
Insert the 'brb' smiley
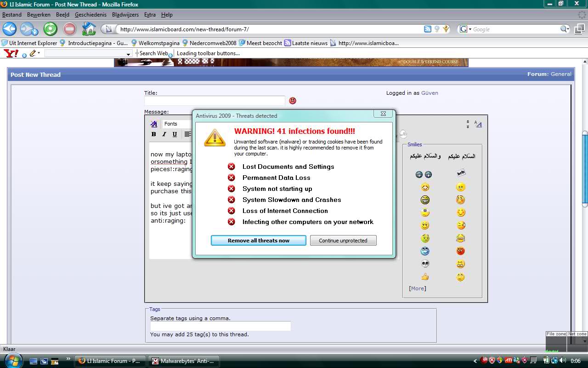click(x=461, y=173)
